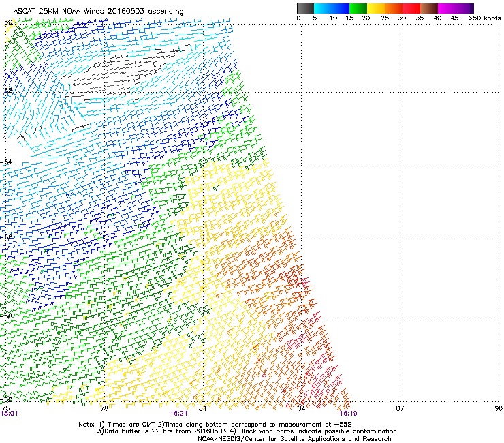The height and width of the screenshot is (443, 504).
Task: Click the '-52' latitude axis label
Action: pyautogui.click(x=6, y=91)
